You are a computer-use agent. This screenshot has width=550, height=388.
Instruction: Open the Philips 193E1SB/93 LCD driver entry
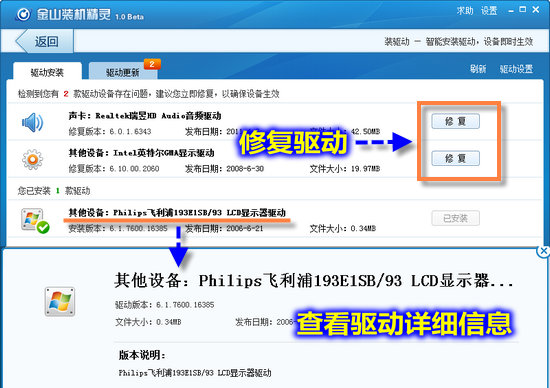coord(177,213)
